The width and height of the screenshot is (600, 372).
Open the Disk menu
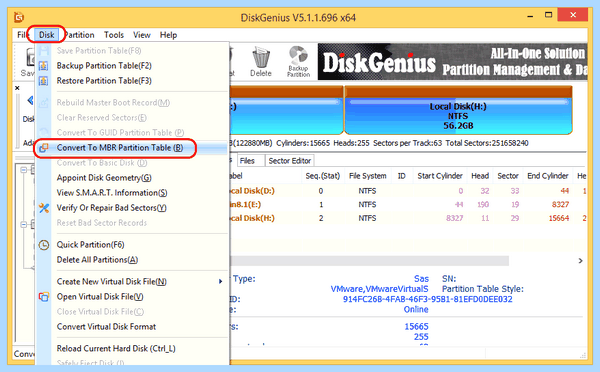46,35
